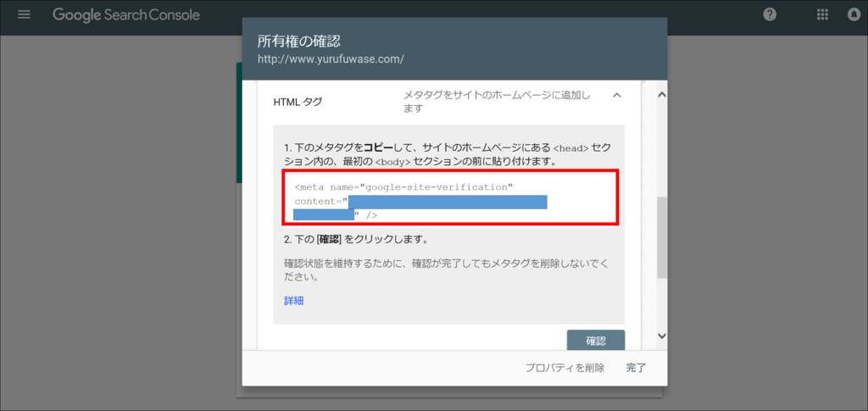Open the Google apps grid
868x411 pixels.
tap(822, 15)
